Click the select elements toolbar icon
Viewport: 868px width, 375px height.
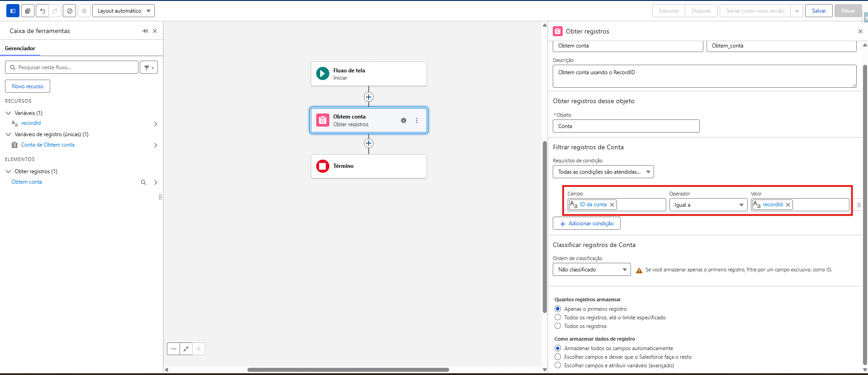tap(28, 11)
